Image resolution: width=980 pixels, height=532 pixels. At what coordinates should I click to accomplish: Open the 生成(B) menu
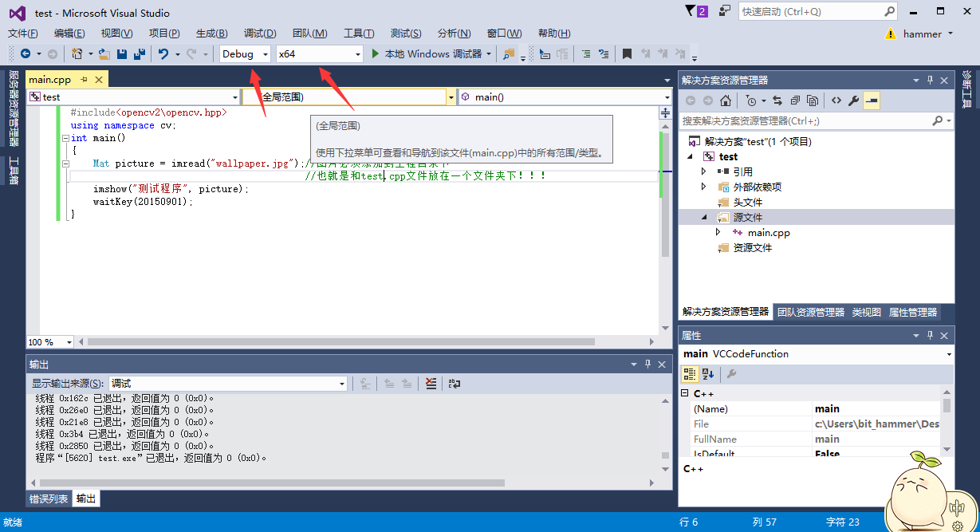point(212,33)
